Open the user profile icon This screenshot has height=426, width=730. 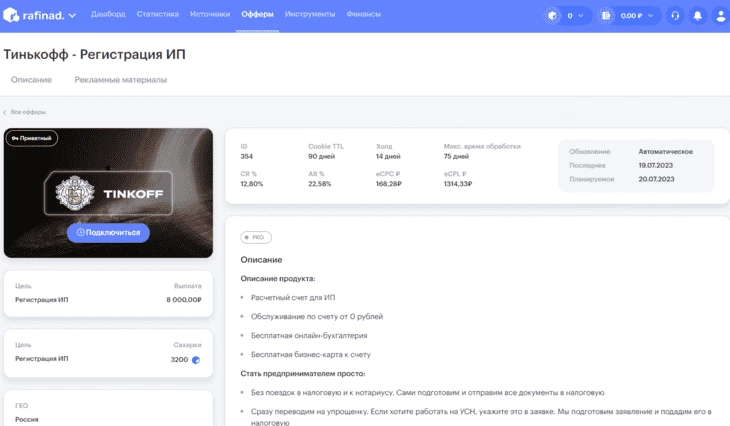coord(720,16)
